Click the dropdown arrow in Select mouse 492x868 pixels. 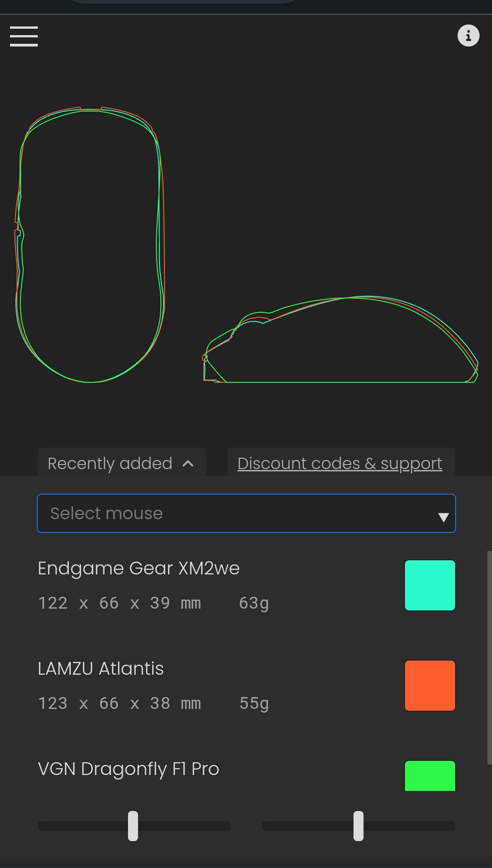tap(443, 517)
